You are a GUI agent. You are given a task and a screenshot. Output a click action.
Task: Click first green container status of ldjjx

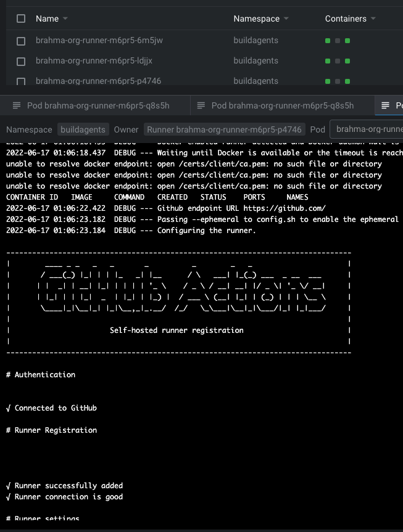tap(328, 61)
